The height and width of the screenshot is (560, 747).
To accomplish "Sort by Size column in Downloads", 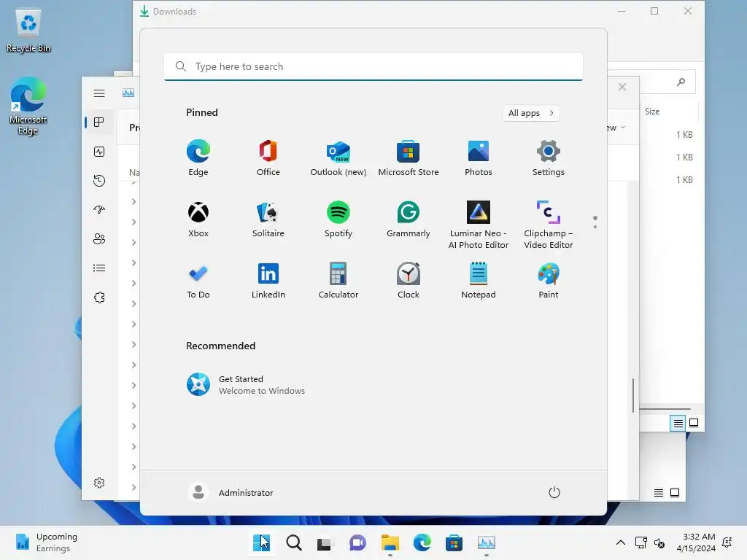I will coord(652,112).
